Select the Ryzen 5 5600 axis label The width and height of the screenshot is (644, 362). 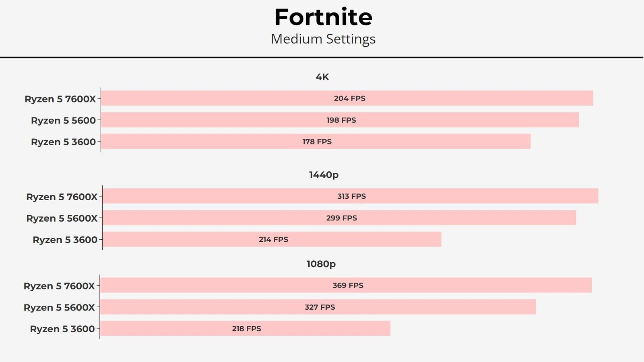pyautogui.click(x=63, y=120)
